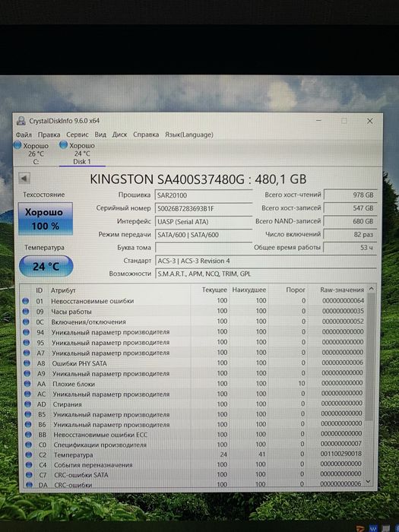Click the Интерфейс field UASP (Serial ATA)
The width and height of the screenshot is (399, 532).
pos(204,222)
